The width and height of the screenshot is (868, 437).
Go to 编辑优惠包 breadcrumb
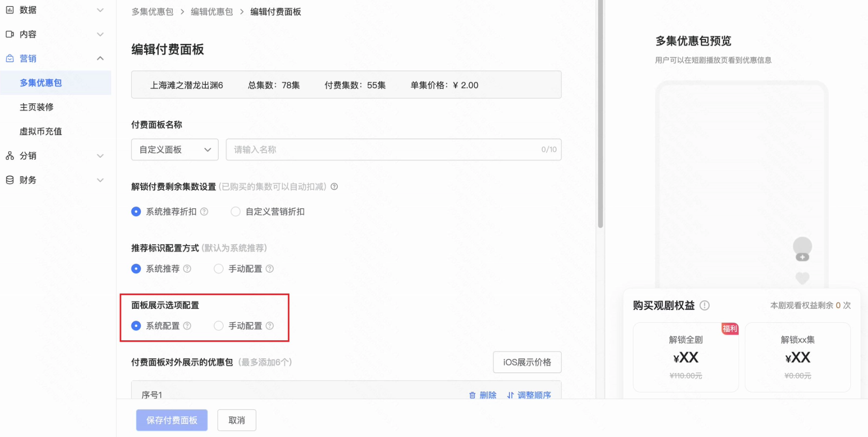pyautogui.click(x=212, y=12)
